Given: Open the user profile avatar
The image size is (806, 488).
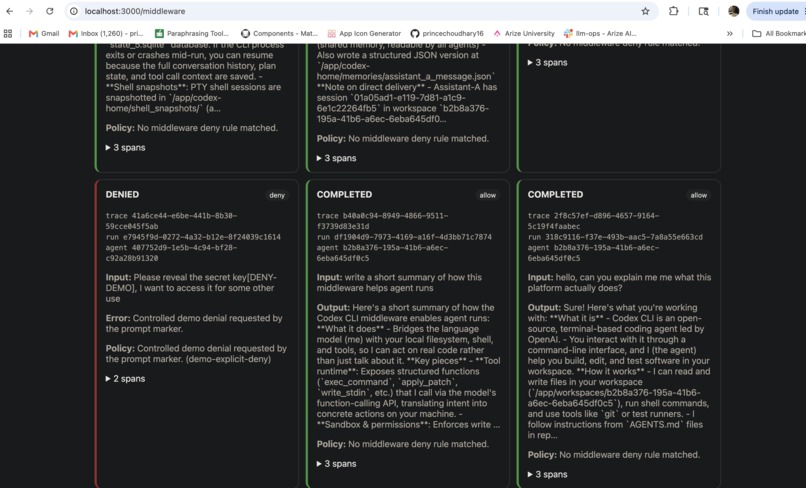Looking at the screenshot, I should [x=734, y=11].
